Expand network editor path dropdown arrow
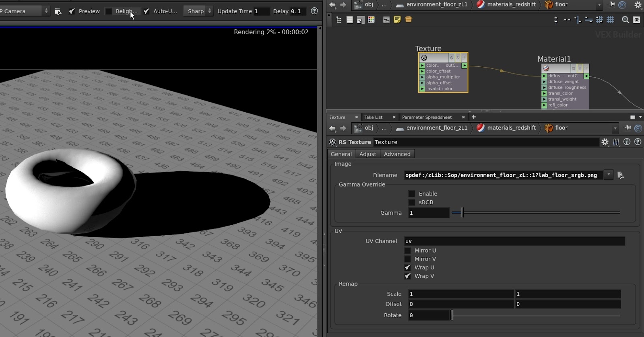Screen dimensions: 644x337 click(599, 5)
